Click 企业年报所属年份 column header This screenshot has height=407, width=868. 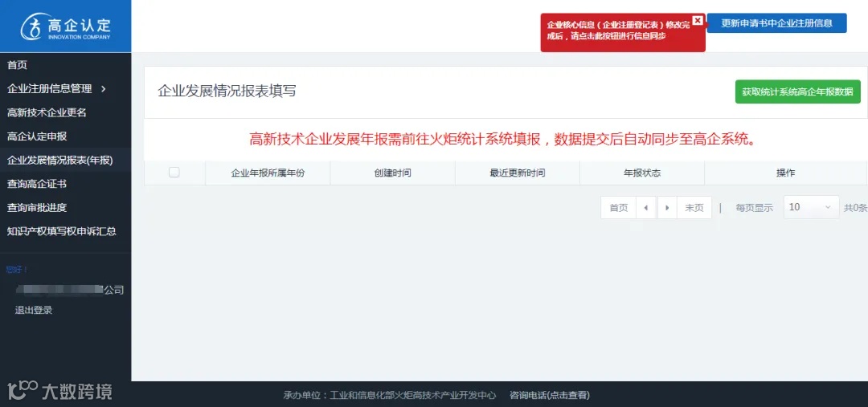tap(268, 173)
